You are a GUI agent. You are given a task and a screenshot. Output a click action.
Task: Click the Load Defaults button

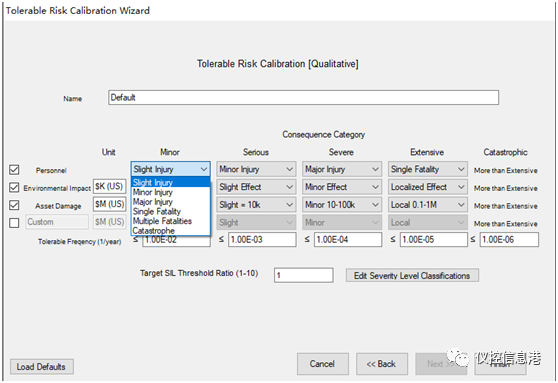(x=42, y=367)
